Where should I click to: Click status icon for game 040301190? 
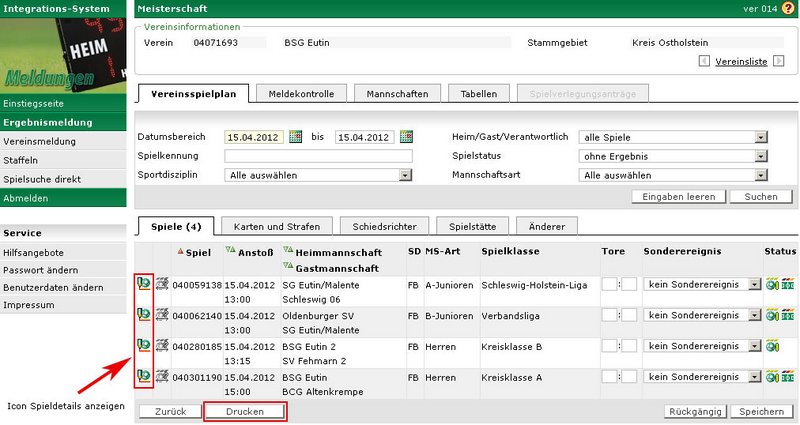[x=771, y=376]
